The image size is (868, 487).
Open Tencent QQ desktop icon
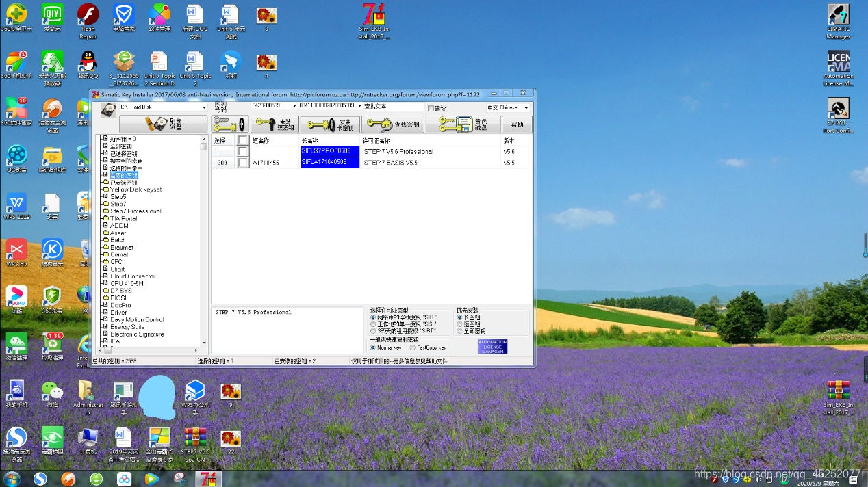tap(88, 65)
